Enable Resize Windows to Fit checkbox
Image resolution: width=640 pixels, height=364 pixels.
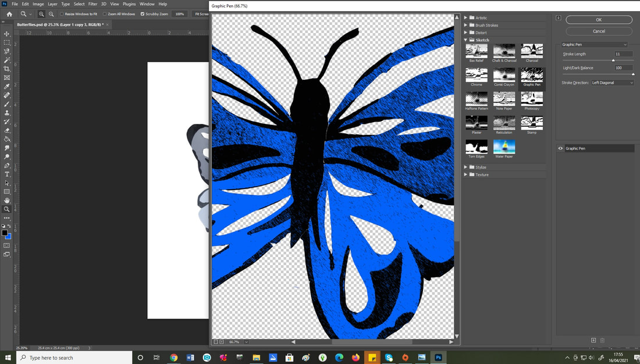point(62,14)
